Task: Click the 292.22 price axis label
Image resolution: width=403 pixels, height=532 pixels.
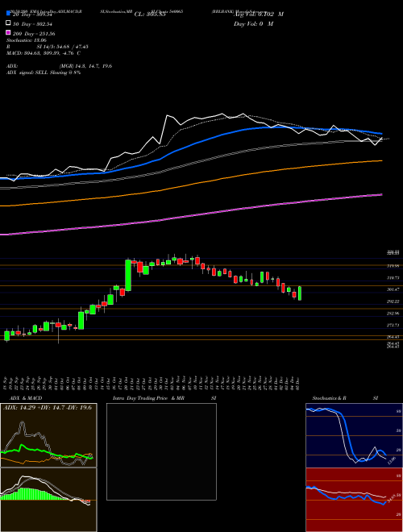Action: 393,301
